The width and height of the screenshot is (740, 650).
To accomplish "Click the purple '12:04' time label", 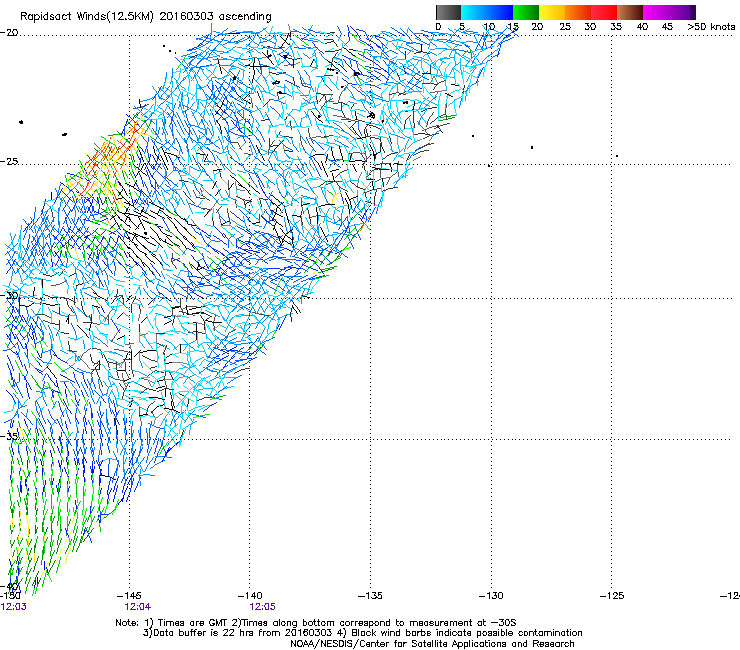I will [x=138, y=607].
